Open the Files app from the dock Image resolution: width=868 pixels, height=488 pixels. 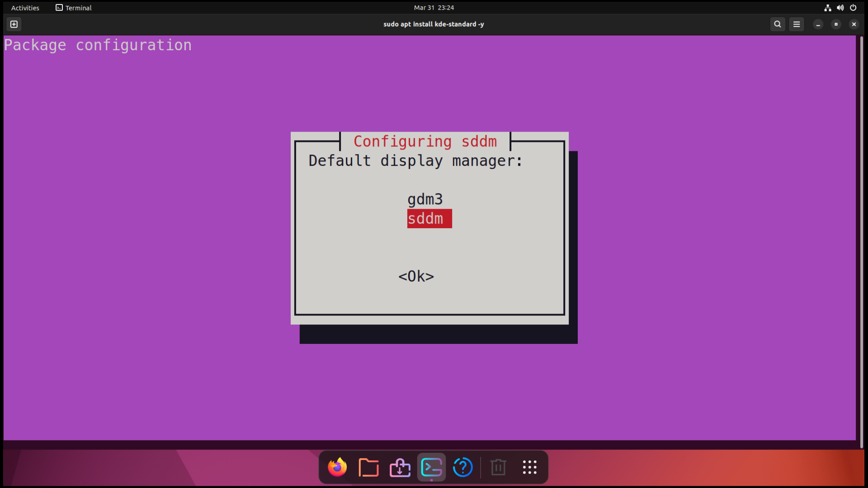(x=368, y=467)
